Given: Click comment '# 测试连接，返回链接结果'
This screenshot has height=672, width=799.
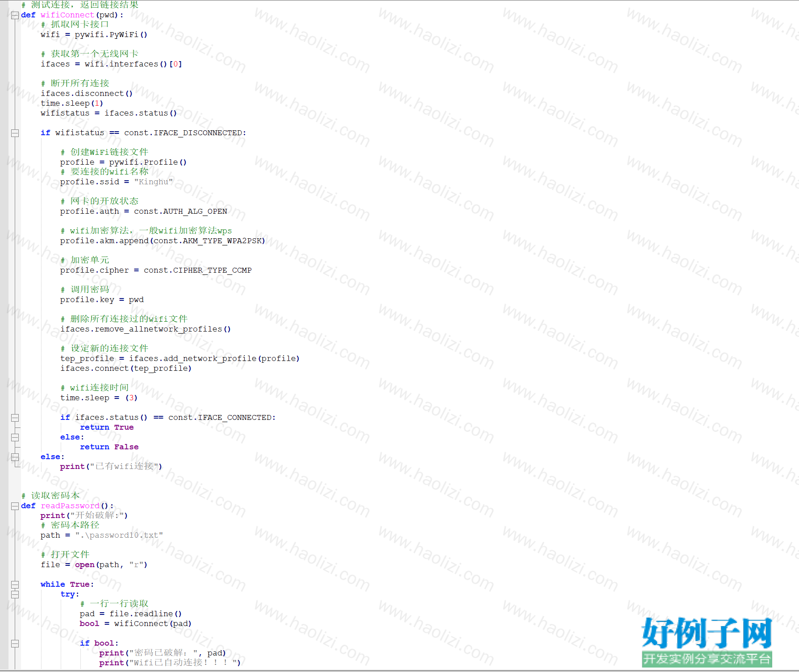Looking at the screenshot, I should tap(79, 5).
